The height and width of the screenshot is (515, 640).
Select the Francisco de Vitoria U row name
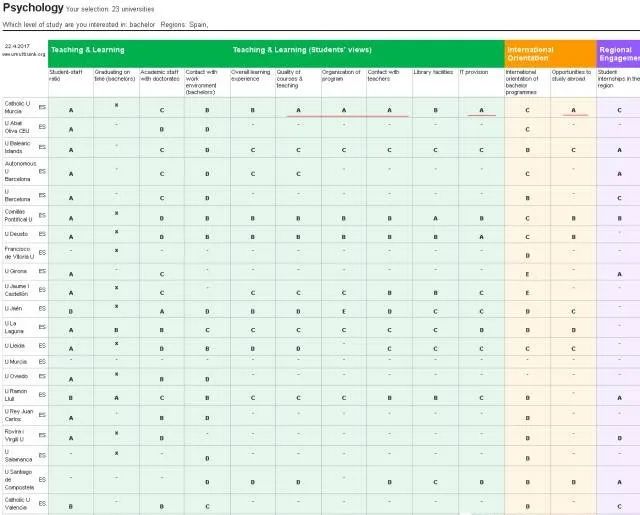coord(19,253)
